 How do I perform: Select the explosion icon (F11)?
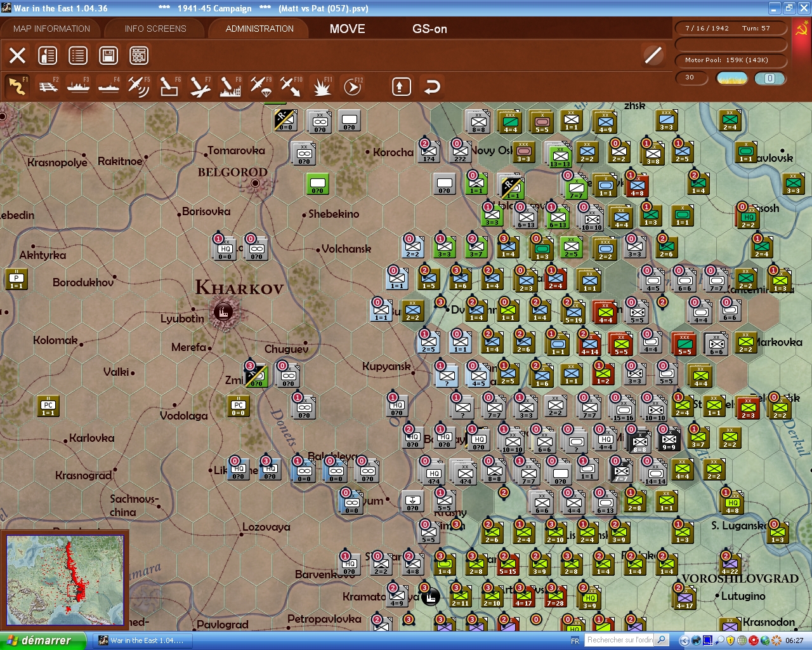(322, 86)
